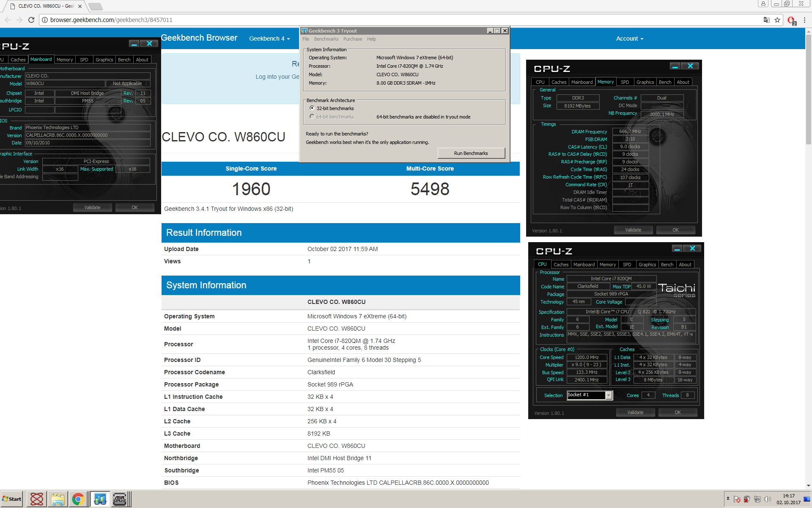The height and width of the screenshot is (508, 812).
Task: Reload the Geekbench page in Chrome
Action: (31, 20)
